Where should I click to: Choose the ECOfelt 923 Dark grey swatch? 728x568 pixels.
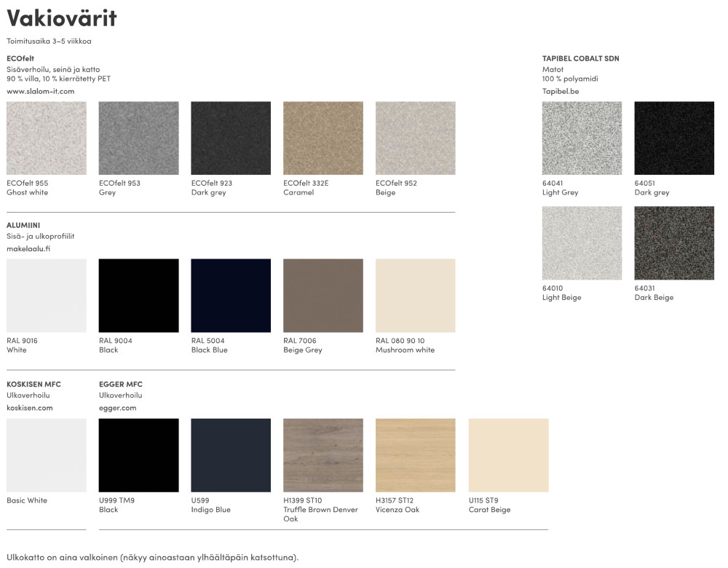tap(231, 138)
